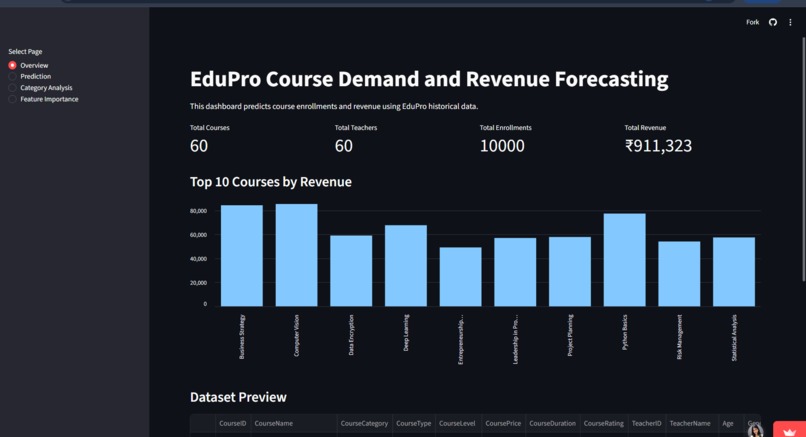806x437 pixels.
Task: Sort by the CourseLevel column header
Action: point(457,424)
